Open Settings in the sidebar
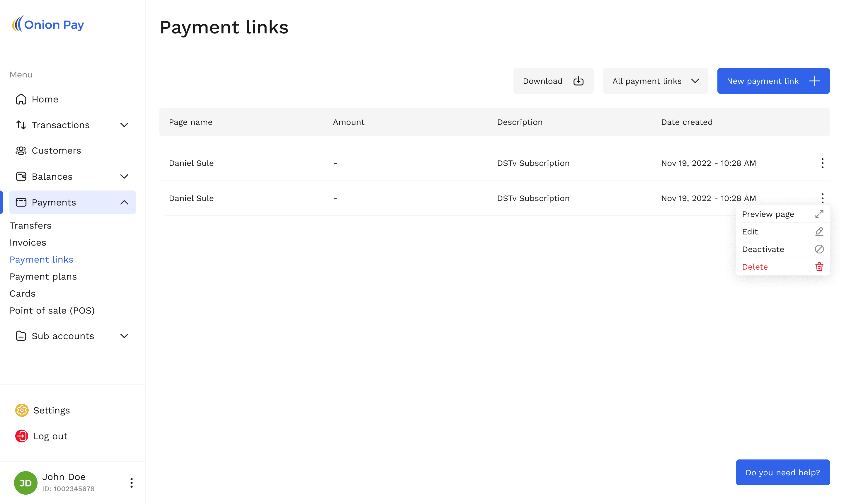The width and height of the screenshot is (844, 504). pos(42,410)
